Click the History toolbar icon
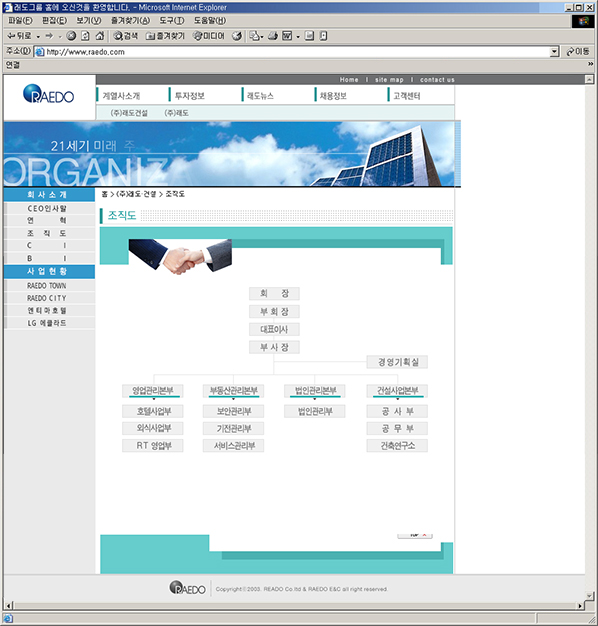This screenshot has width=598, height=626. pos(237,36)
